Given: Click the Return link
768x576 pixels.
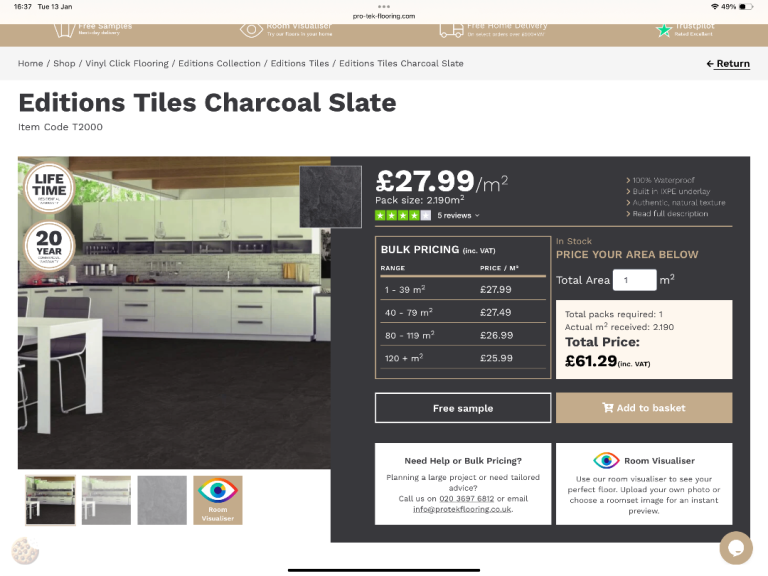Looking at the screenshot, I should pyautogui.click(x=728, y=64).
